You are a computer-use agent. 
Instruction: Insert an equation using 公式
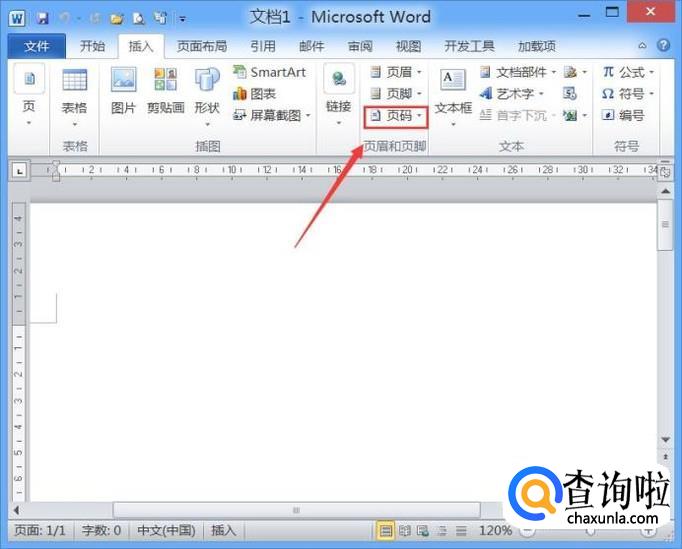pyautogui.click(x=628, y=72)
